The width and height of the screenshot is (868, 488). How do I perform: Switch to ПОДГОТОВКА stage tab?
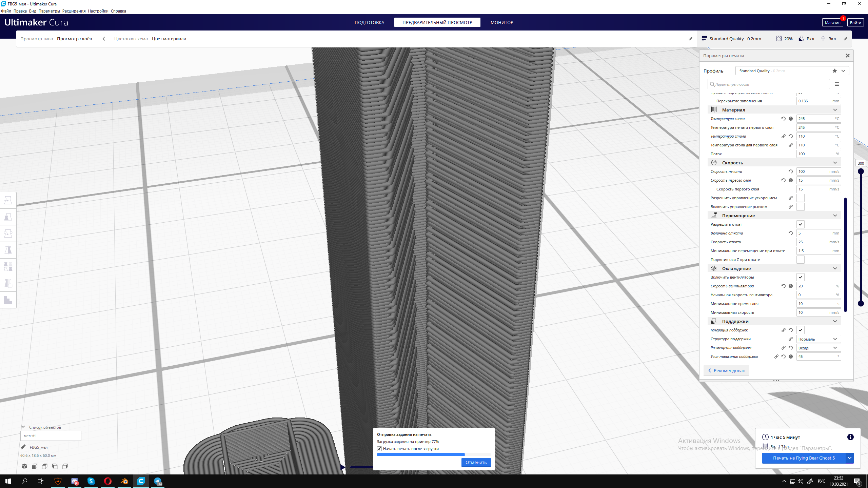coord(369,22)
